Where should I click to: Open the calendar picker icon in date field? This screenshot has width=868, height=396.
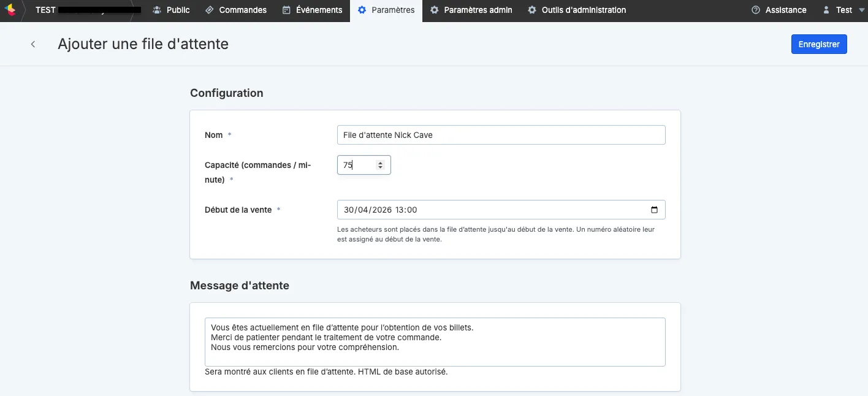[x=654, y=210]
